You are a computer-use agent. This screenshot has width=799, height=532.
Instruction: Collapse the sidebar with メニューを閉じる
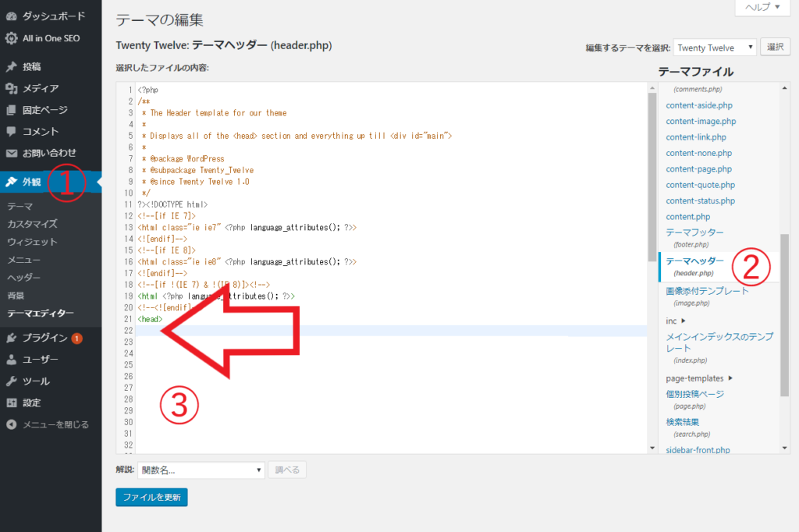click(55, 424)
